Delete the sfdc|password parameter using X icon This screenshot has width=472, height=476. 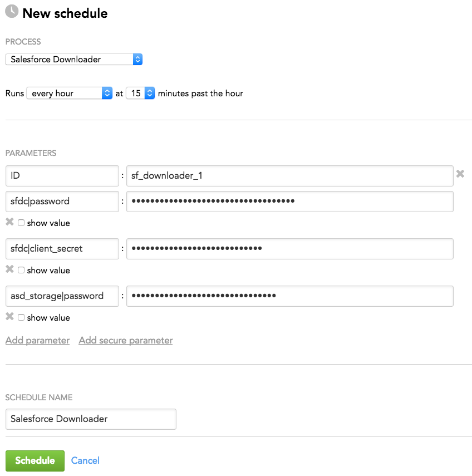(x=9, y=222)
